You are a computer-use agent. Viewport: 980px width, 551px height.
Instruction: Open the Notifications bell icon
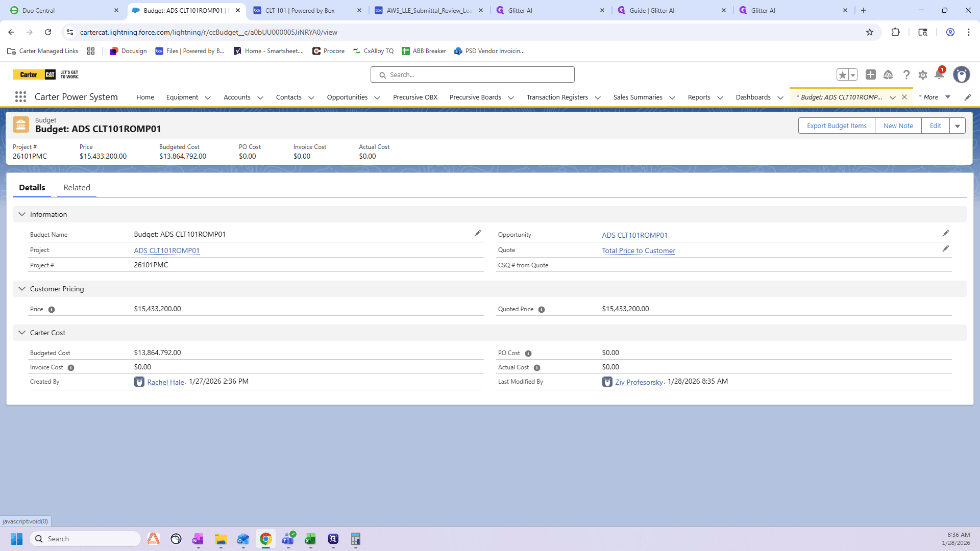coord(939,75)
